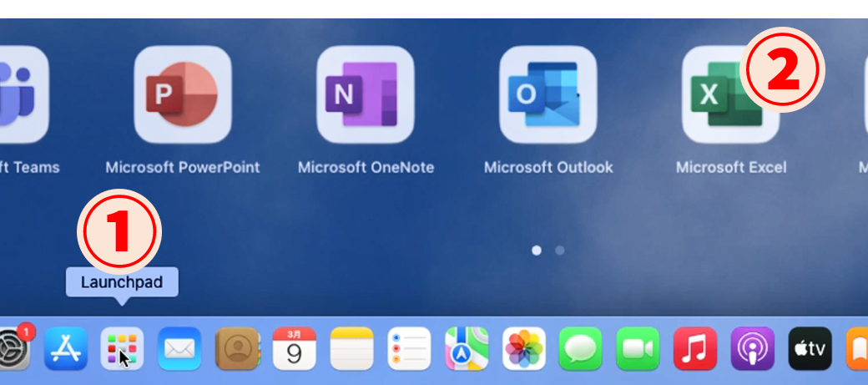The height and width of the screenshot is (385, 868).
Task: Open Photos from the Dock
Action: pos(524,348)
